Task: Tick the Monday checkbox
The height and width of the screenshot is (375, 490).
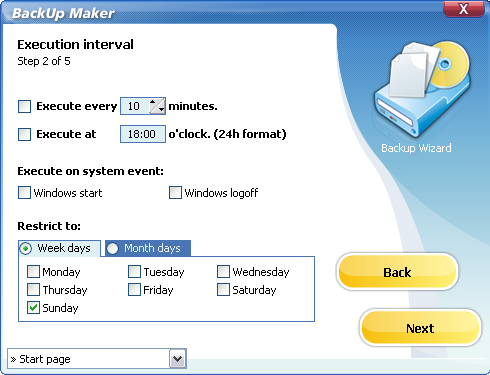Action: pos(33,272)
